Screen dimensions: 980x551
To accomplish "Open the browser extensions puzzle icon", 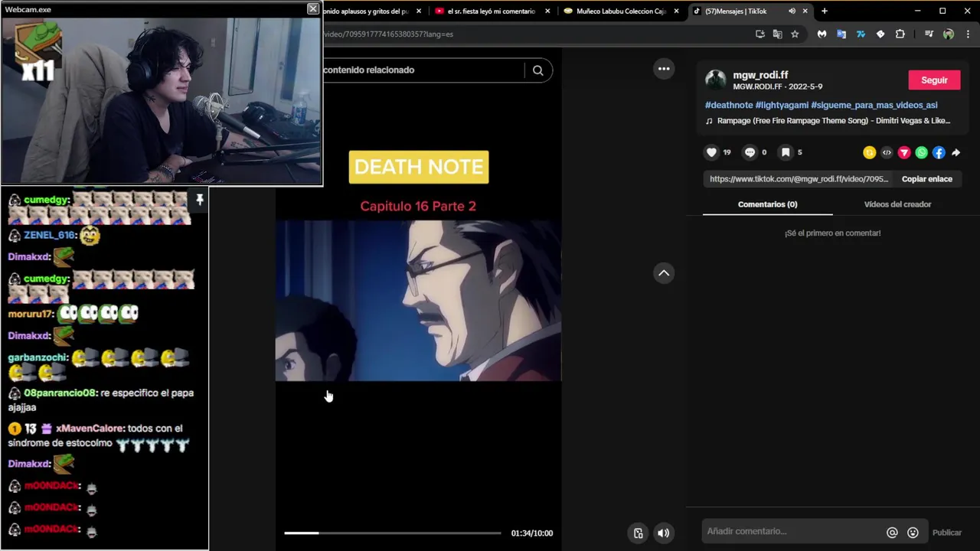I will pyautogui.click(x=900, y=34).
